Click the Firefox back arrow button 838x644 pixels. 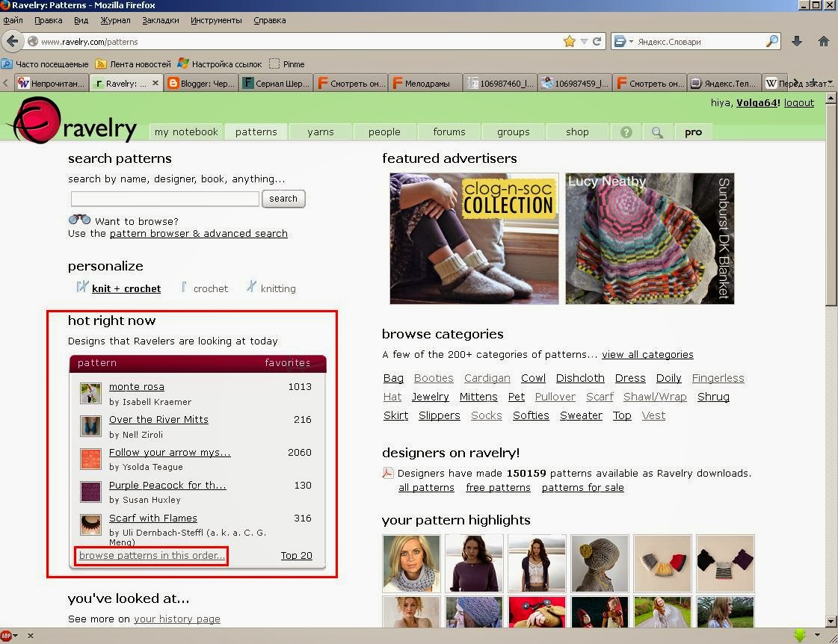point(12,41)
